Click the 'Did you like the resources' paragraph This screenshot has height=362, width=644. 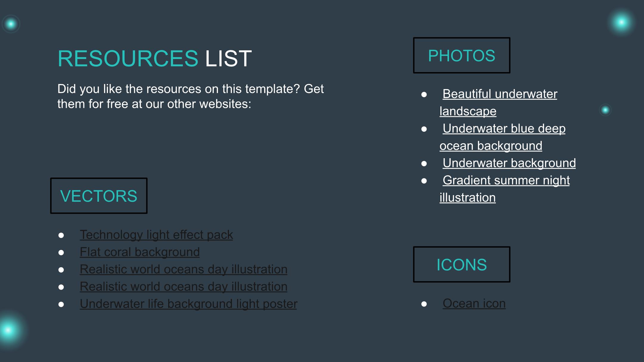coord(190,96)
